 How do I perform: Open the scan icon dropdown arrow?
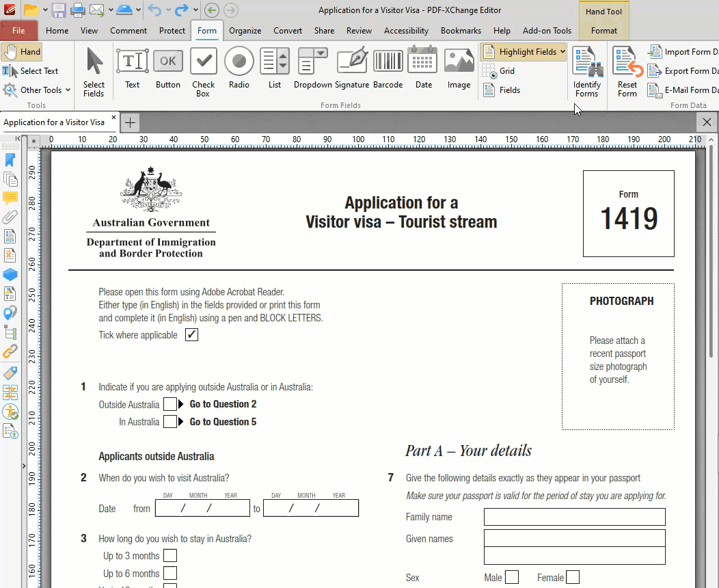click(139, 10)
